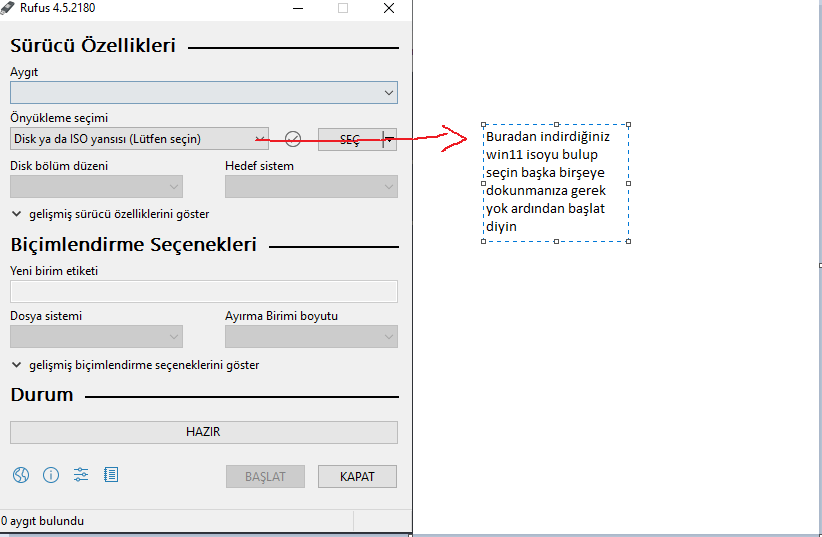This screenshot has width=822, height=537.
Task: Click the 'Sürücü Özellikleri' heading
Action: [x=93, y=46]
